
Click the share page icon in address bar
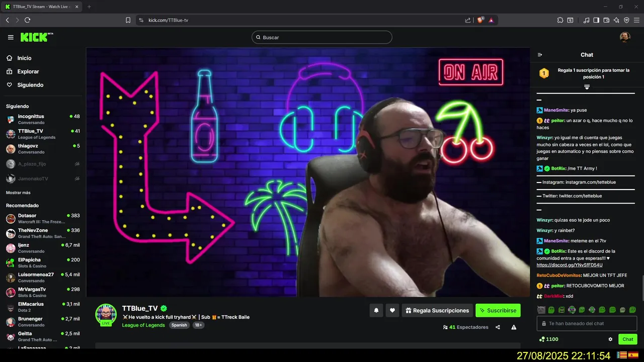(x=468, y=20)
